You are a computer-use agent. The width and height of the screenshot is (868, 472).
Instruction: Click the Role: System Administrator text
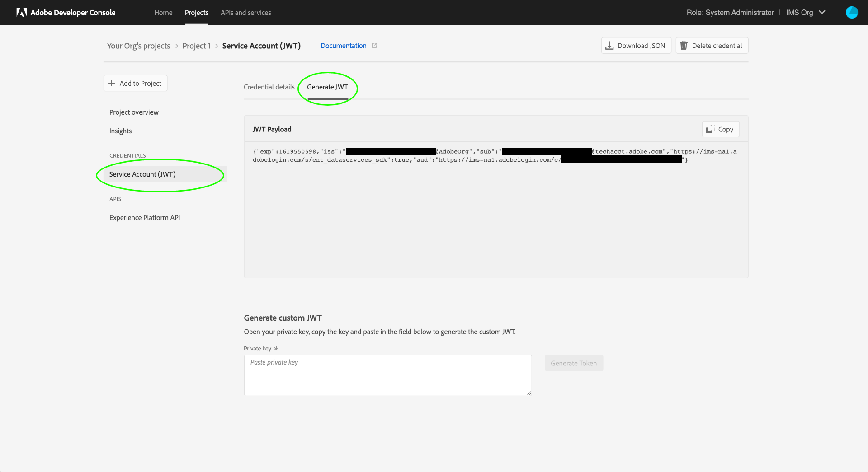730,13
